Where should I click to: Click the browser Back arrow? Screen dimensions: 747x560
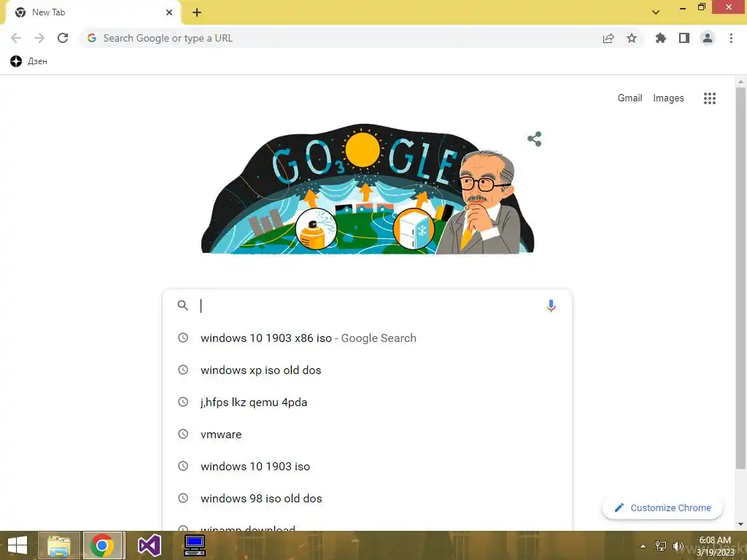(x=16, y=38)
